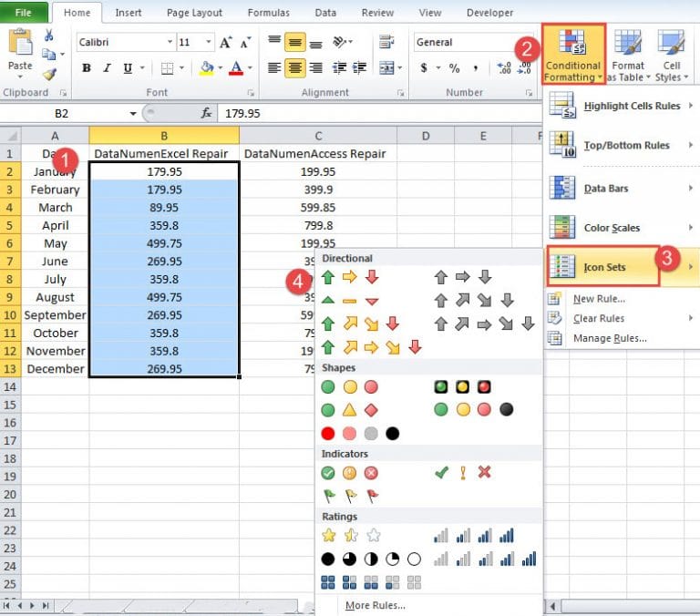Viewport: 700px width, 616px height.
Task: Click the Format Painter brush icon
Action: pos(49,75)
